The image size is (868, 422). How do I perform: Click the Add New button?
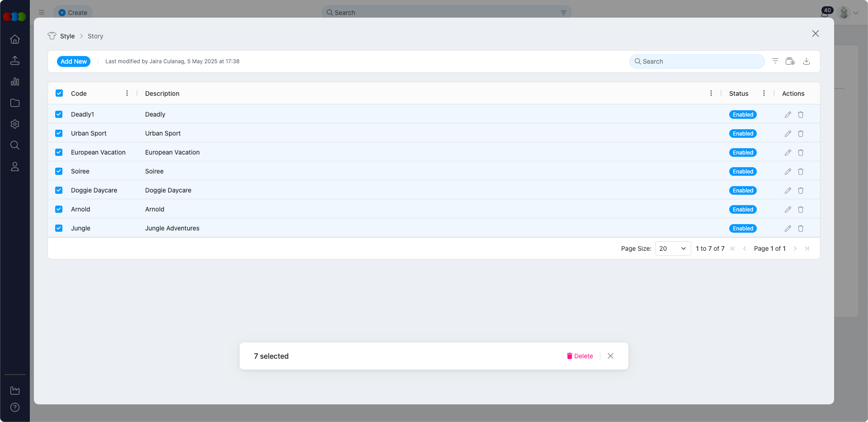click(74, 61)
